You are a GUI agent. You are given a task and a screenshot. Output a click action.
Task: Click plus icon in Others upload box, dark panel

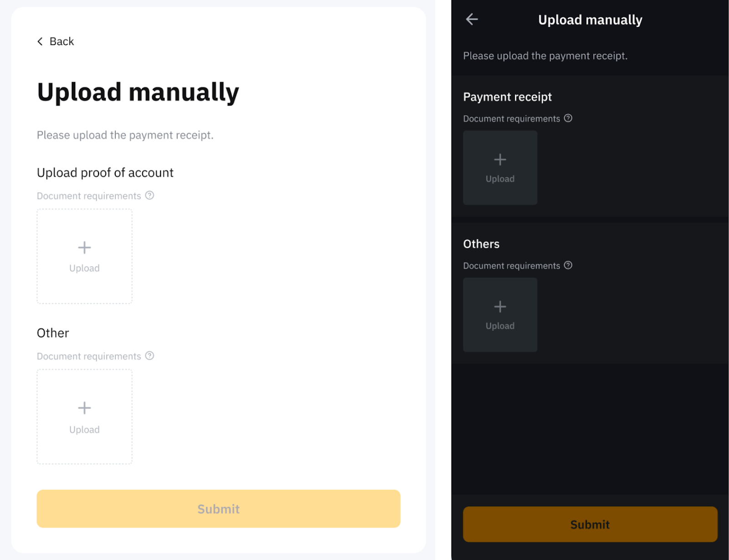(x=500, y=307)
